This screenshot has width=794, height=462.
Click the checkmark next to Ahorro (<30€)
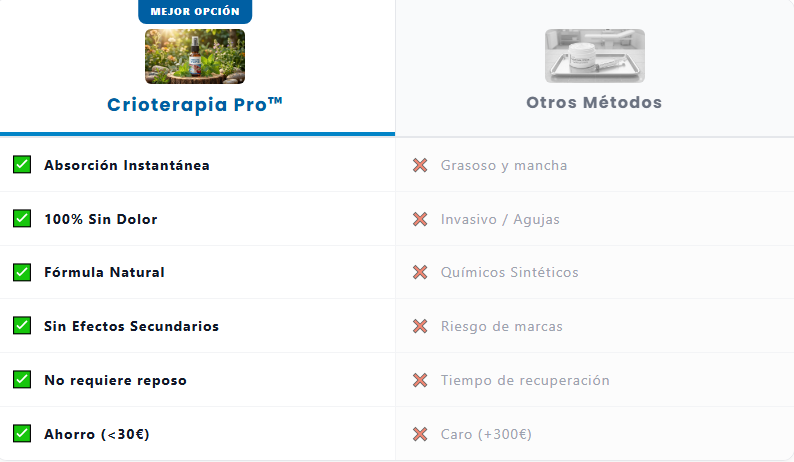(22, 434)
